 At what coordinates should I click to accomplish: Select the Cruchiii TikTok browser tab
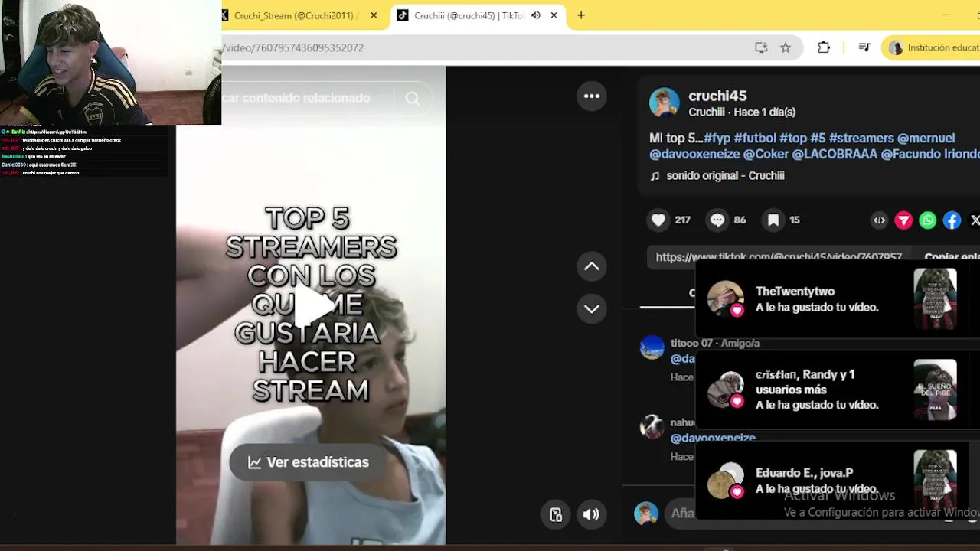[469, 15]
